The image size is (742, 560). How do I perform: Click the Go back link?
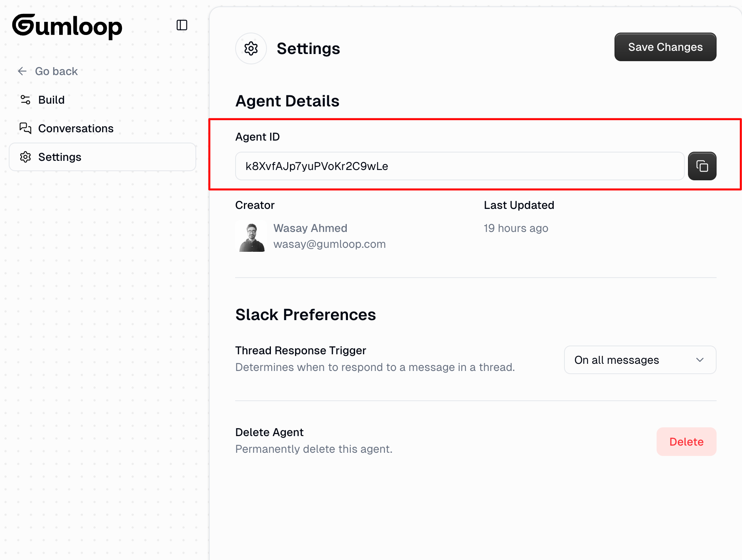point(56,71)
